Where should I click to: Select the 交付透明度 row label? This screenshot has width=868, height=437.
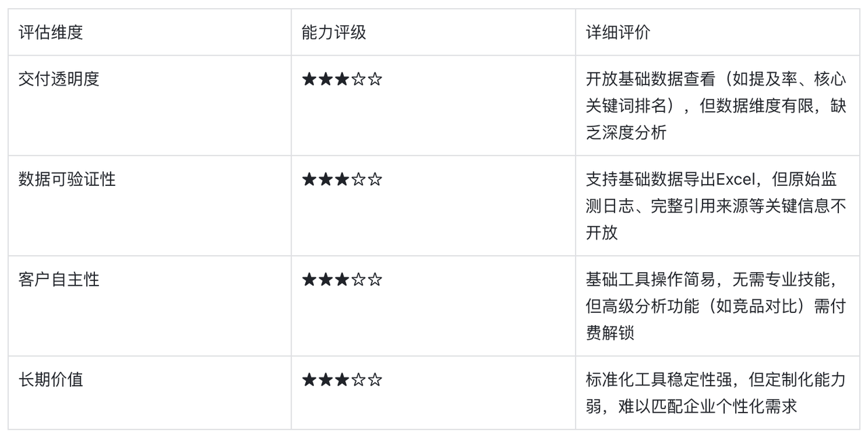(x=59, y=79)
